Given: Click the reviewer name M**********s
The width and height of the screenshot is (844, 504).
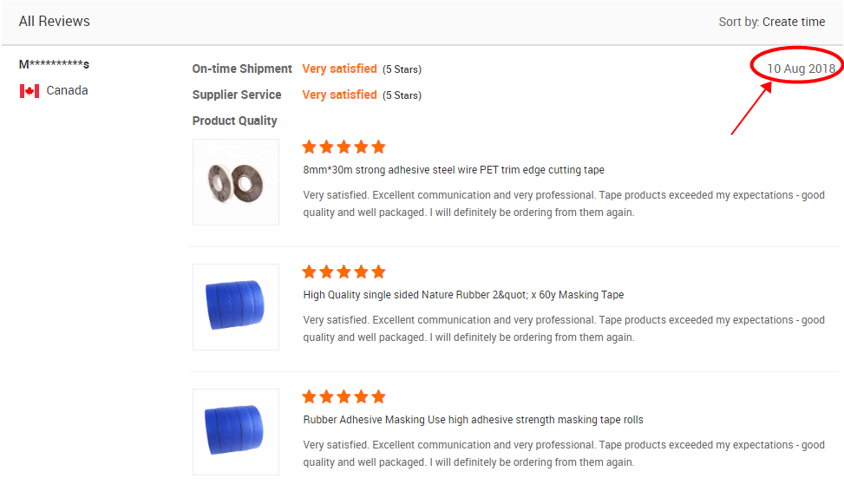Looking at the screenshot, I should coord(54,65).
